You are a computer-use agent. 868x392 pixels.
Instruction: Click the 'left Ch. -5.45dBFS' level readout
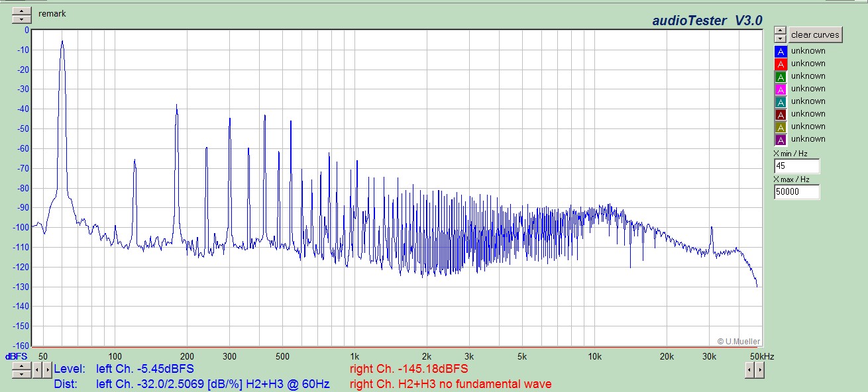point(145,369)
